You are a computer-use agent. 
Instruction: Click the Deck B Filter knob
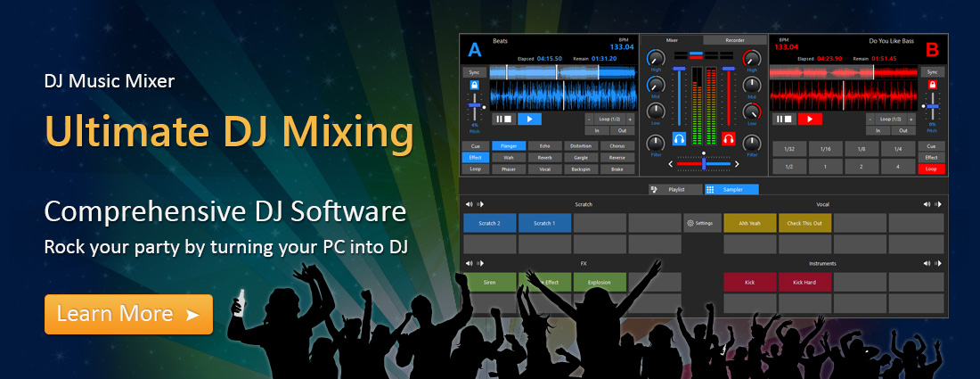click(x=752, y=143)
